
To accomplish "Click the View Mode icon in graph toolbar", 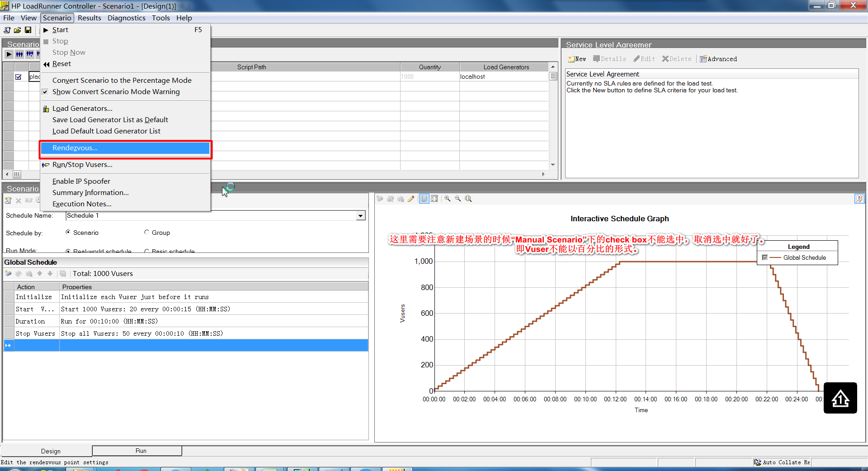I will pyautogui.click(x=424, y=199).
